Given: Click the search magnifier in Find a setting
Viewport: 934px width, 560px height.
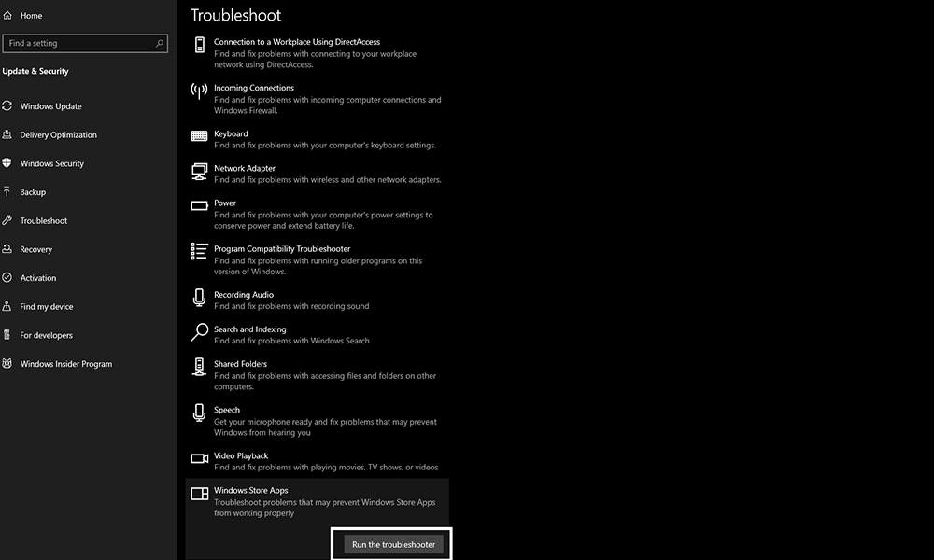Looking at the screenshot, I should pos(159,44).
